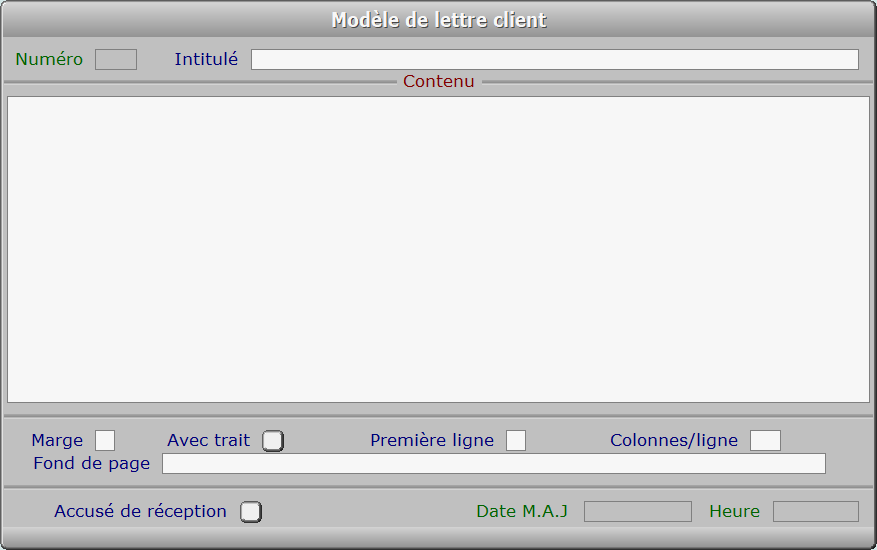877x550 pixels.
Task: Click the Accusé de réception label
Action: tap(140, 511)
